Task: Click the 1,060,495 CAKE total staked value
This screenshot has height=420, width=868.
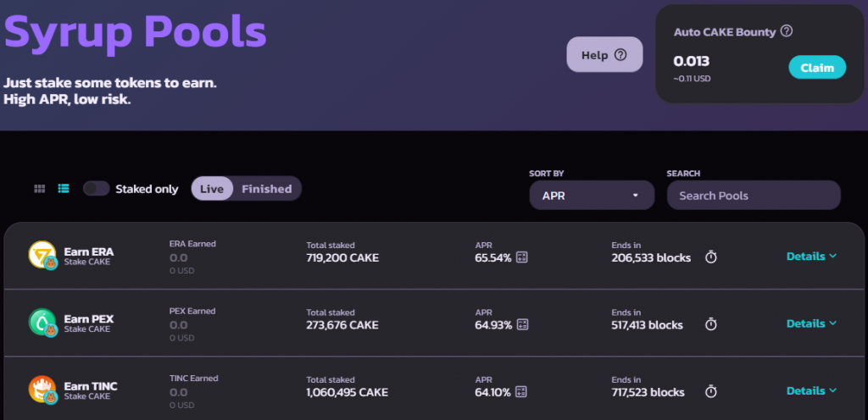Action: coord(347,392)
